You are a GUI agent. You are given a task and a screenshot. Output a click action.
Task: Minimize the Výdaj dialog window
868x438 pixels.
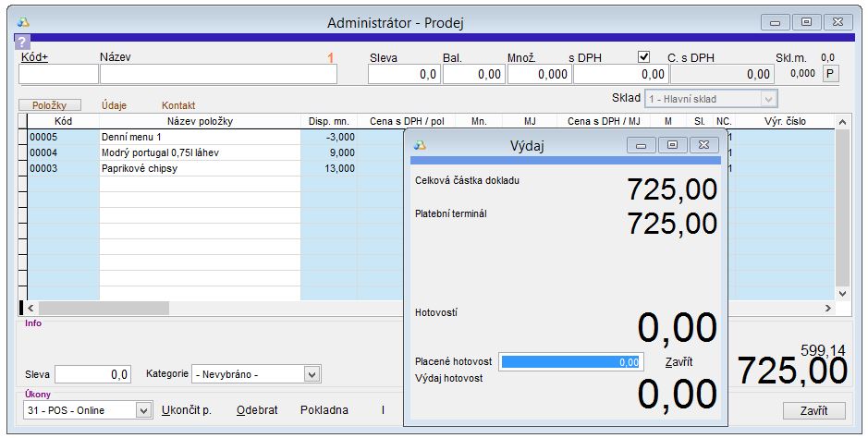tap(641, 145)
